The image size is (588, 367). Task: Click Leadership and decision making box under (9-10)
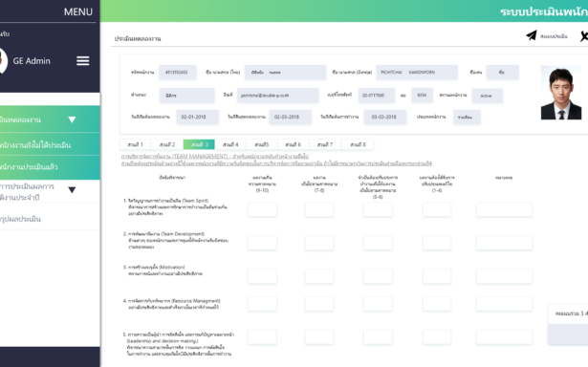263,337
